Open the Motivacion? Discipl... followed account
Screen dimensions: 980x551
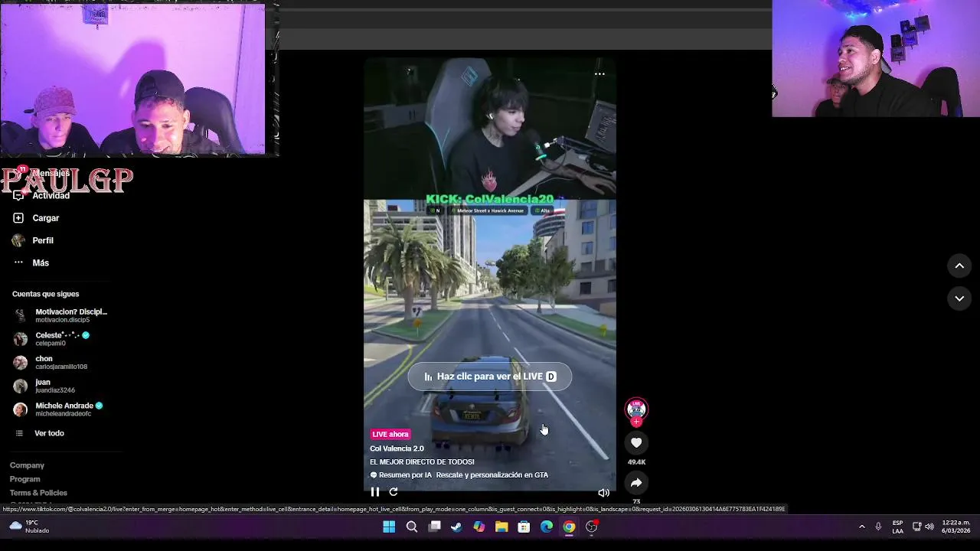point(61,315)
